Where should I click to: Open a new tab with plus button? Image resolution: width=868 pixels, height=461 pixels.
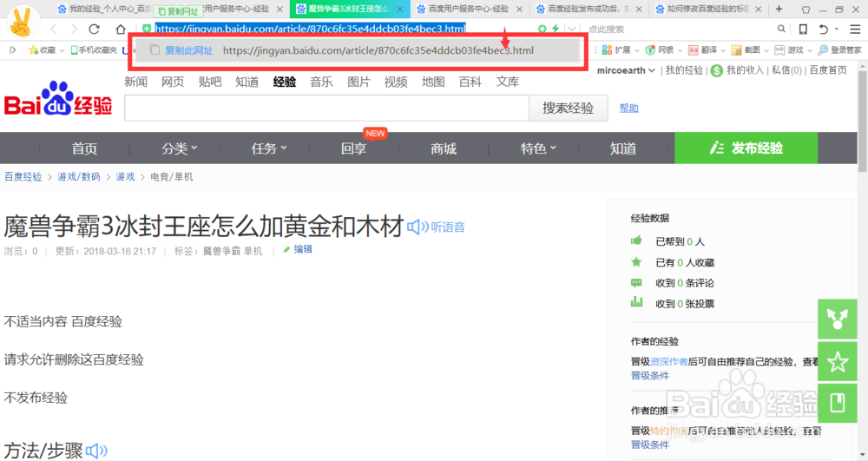pos(779,9)
